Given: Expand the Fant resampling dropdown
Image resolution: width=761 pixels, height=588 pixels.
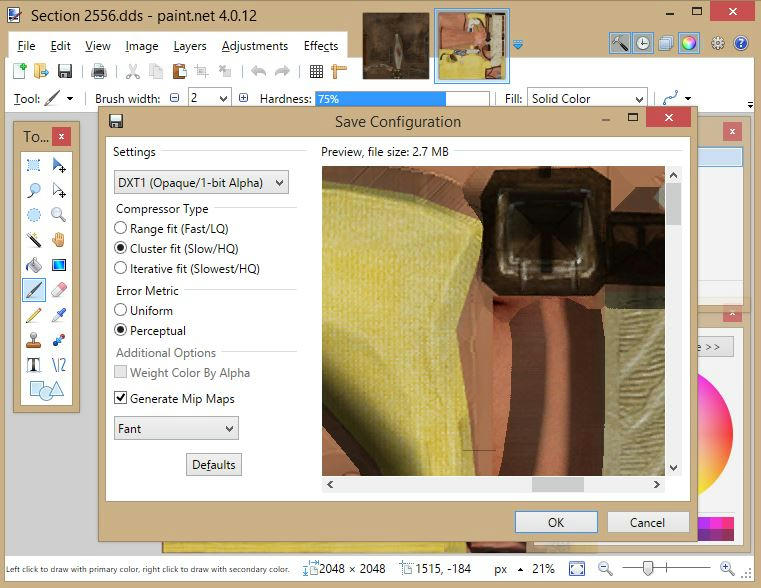Looking at the screenshot, I should [176, 429].
